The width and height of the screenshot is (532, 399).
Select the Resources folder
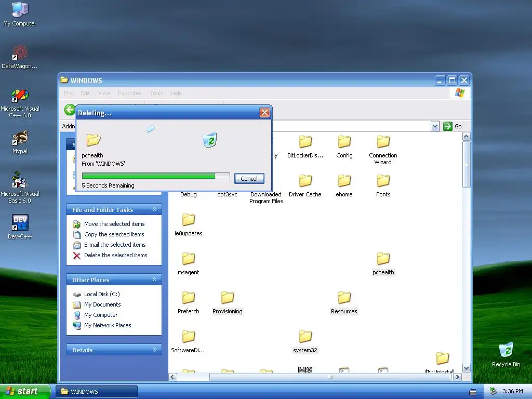pyautogui.click(x=344, y=303)
